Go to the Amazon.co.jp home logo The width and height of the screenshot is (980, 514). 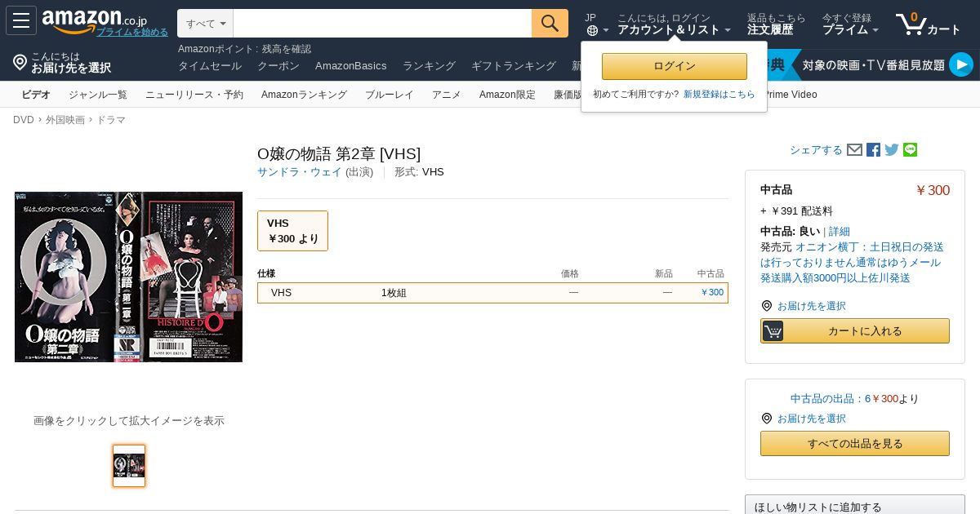(94, 20)
